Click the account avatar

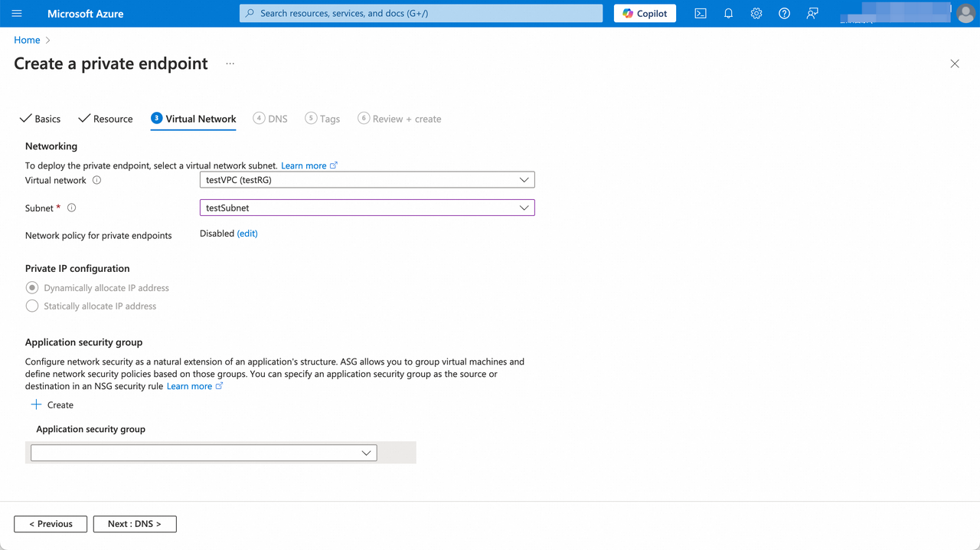[x=965, y=13]
